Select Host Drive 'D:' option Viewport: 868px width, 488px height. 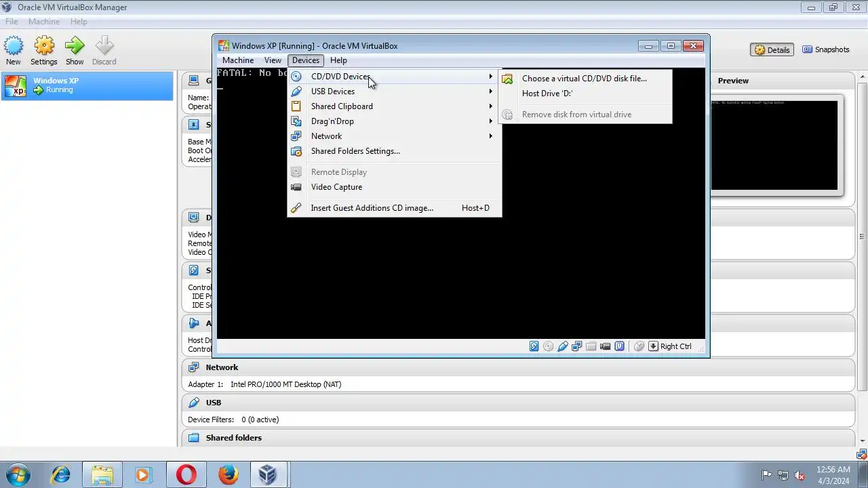(x=585, y=94)
